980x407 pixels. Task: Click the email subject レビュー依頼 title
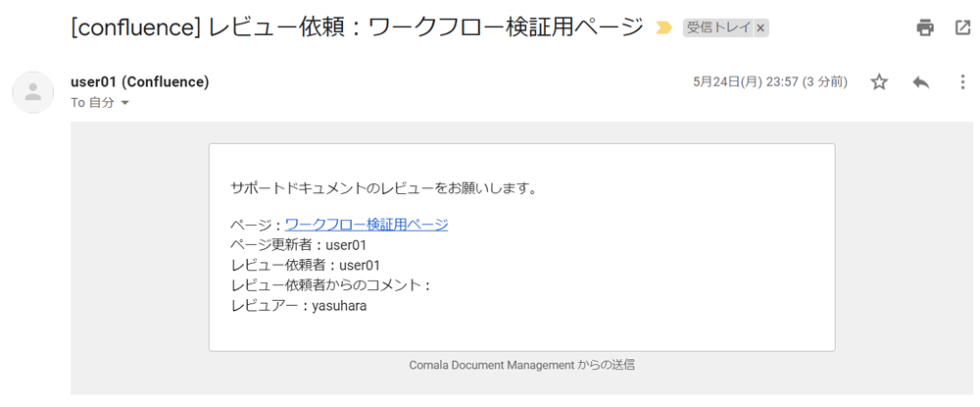click(x=358, y=27)
